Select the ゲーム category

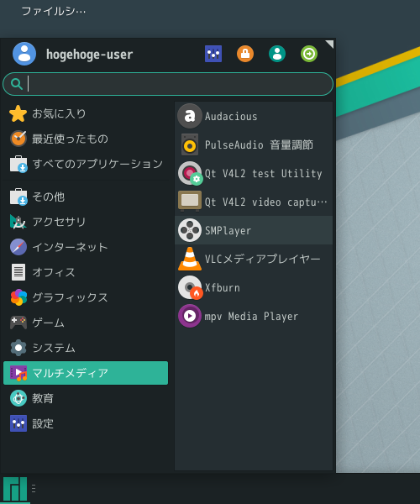[86, 323]
